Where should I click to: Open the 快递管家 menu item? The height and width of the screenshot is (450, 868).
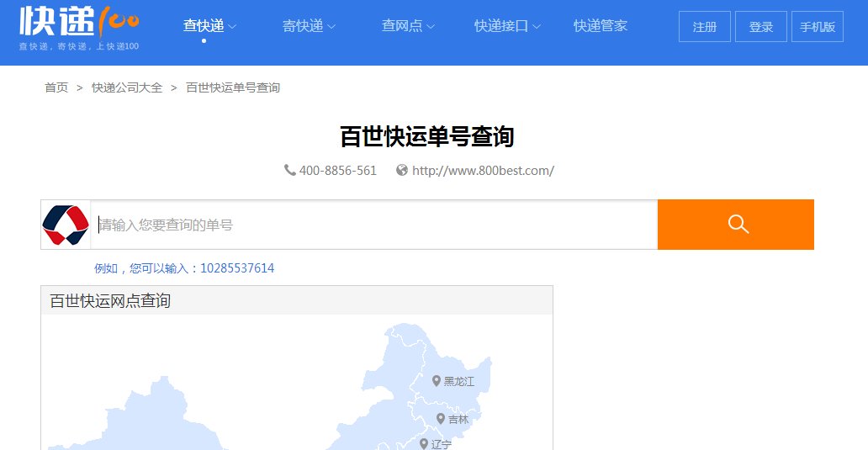(600, 25)
